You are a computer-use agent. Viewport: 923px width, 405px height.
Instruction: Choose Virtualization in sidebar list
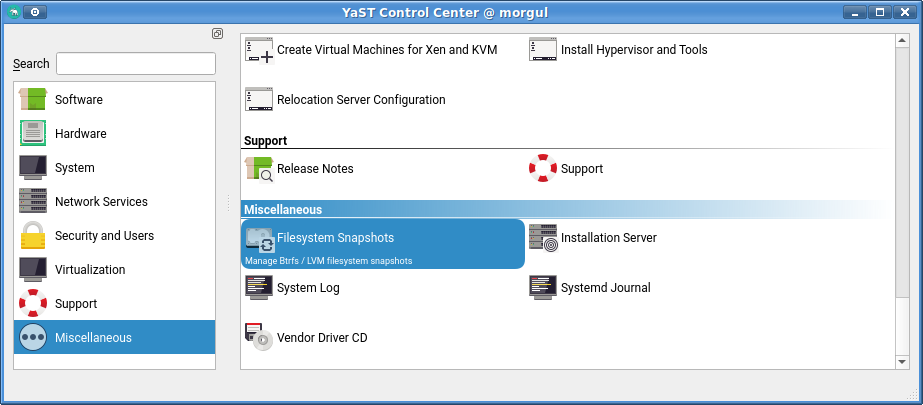(x=90, y=270)
